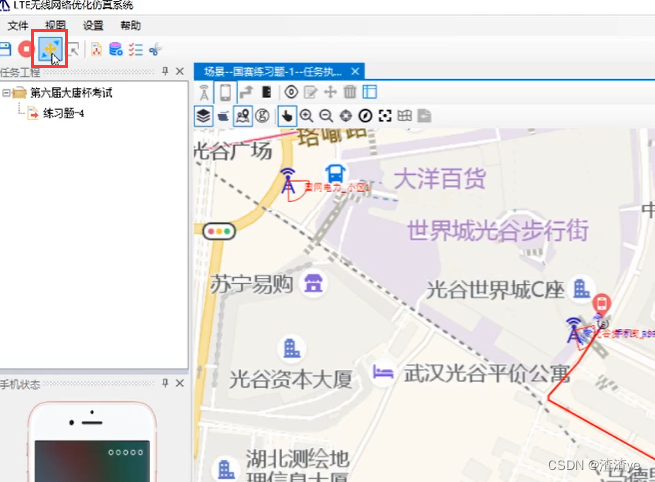Open the PDF report document icon

tap(96, 49)
